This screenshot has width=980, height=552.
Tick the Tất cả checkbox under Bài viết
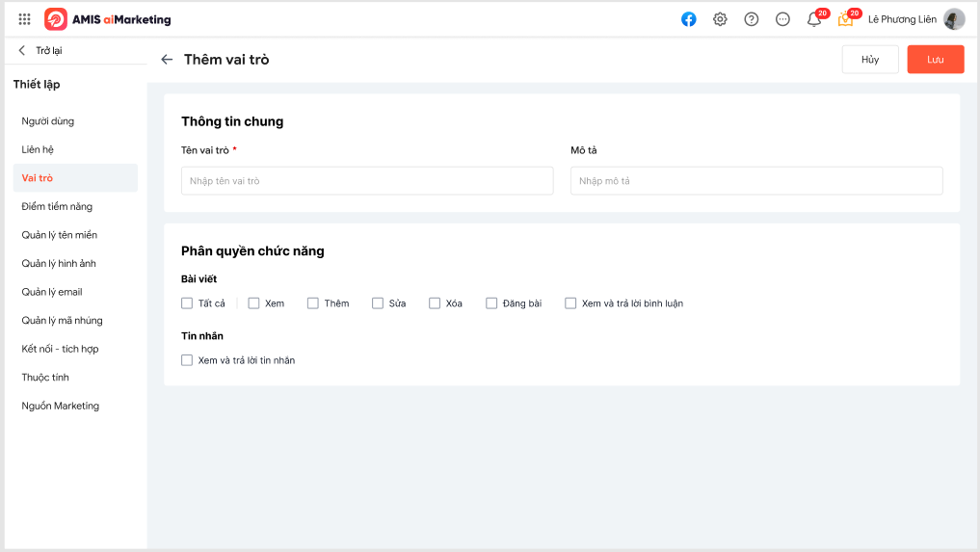(187, 303)
